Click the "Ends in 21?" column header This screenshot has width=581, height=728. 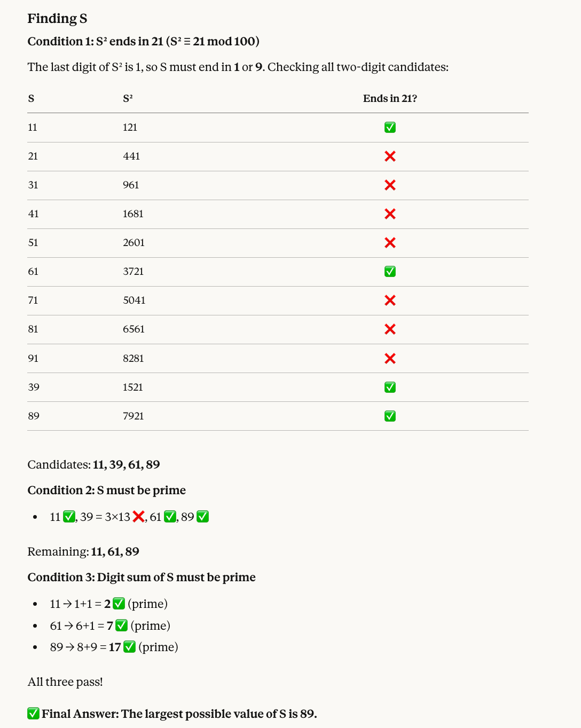click(x=390, y=99)
